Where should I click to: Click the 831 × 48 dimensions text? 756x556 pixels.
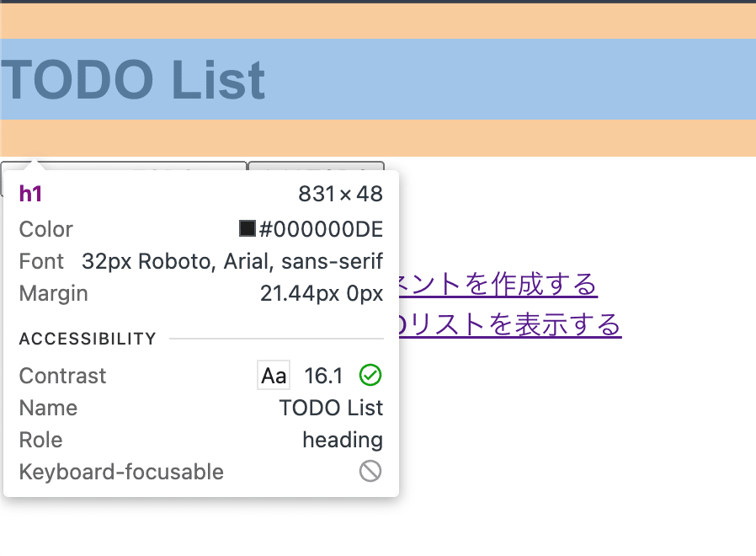(x=340, y=195)
